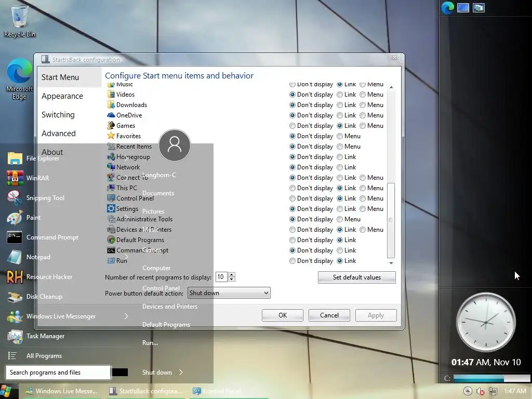Click the C: drive usage bar gadget

point(491,378)
